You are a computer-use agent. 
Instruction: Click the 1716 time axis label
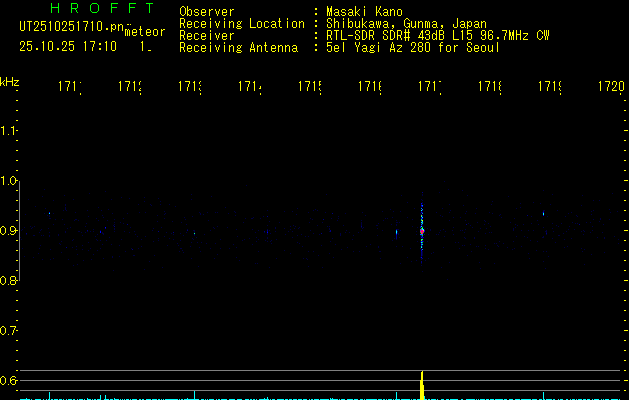369,86
